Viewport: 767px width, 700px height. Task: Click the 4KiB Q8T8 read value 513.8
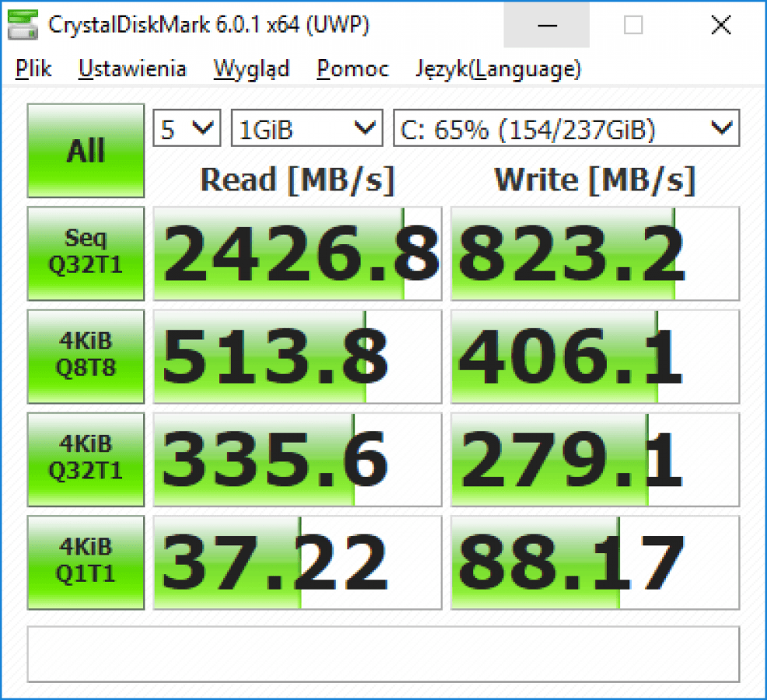point(297,356)
